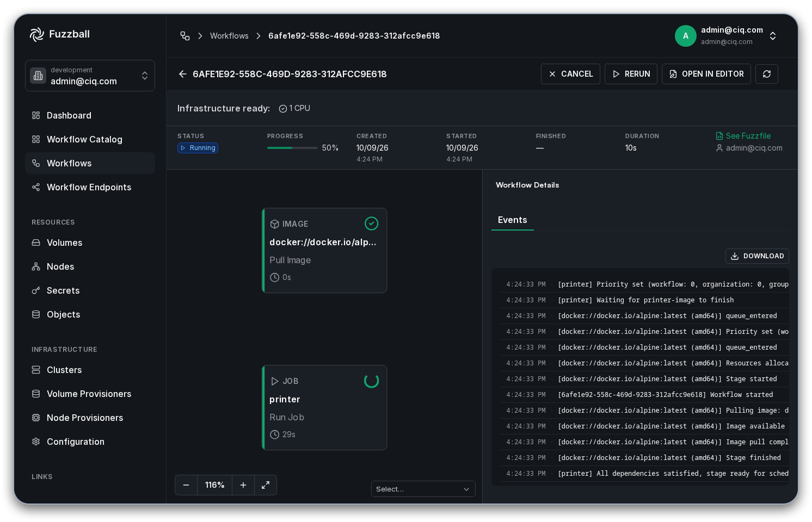The height and width of the screenshot is (522, 812).
Task: Click the RERUN button
Action: click(631, 74)
